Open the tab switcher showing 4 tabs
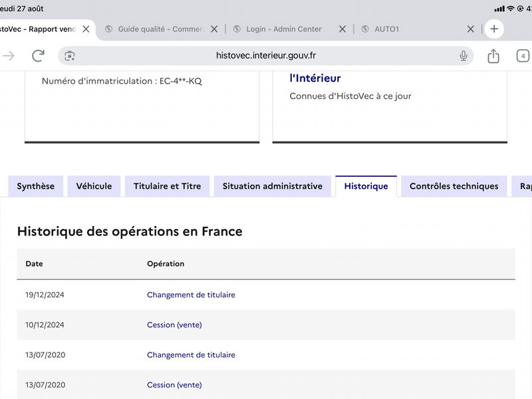This screenshot has height=399, width=532. coord(523,56)
